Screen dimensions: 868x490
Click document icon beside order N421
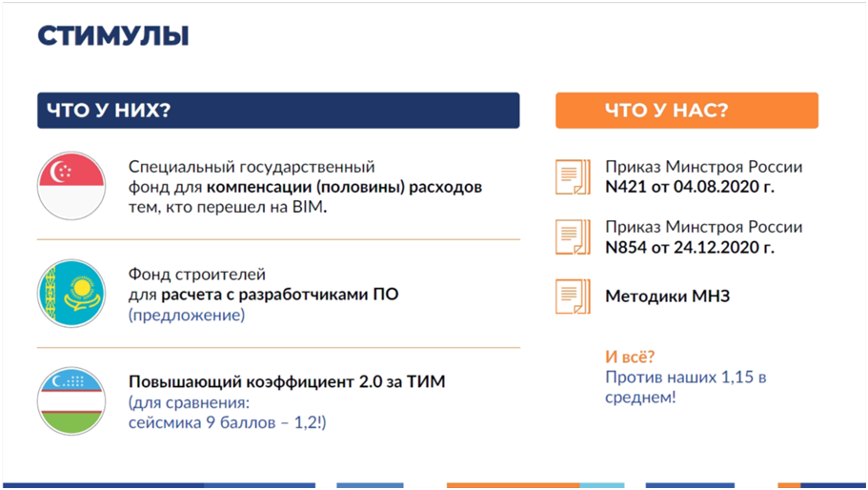click(x=573, y=177)
